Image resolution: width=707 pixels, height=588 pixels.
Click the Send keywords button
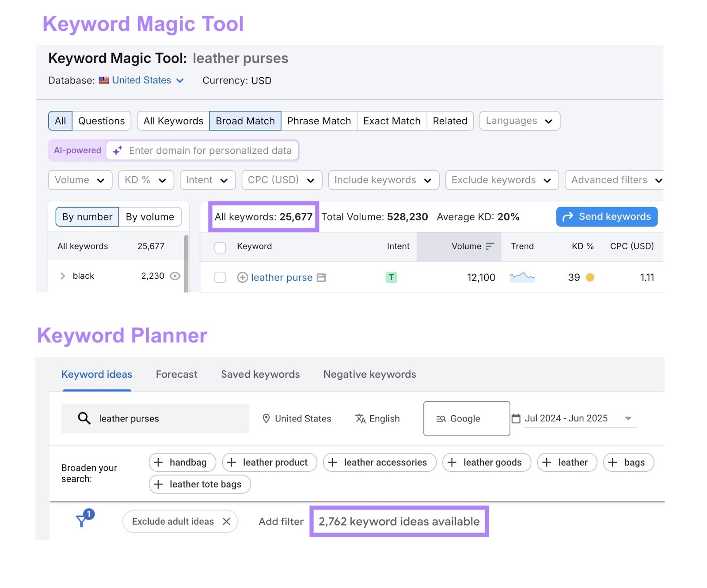tap(606, 216)
